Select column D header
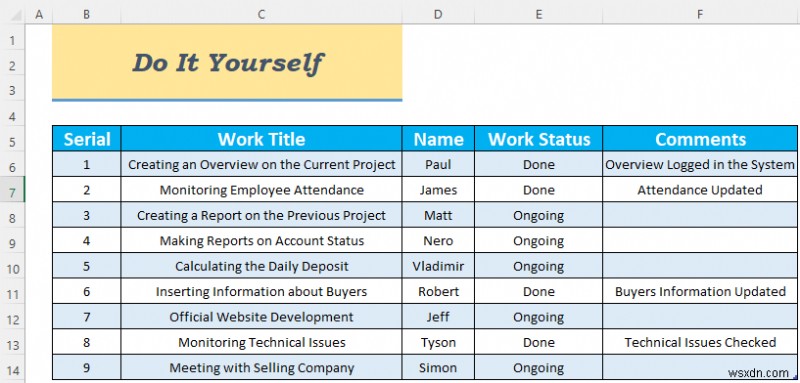Viewport: 800px width, 383px height. click(438, 15)
